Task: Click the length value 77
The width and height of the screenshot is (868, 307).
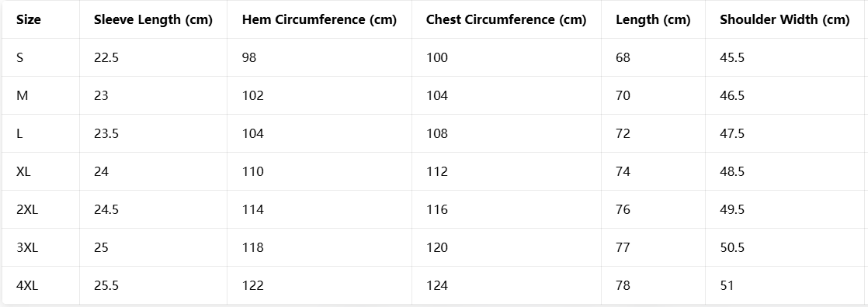Action: 623,248
